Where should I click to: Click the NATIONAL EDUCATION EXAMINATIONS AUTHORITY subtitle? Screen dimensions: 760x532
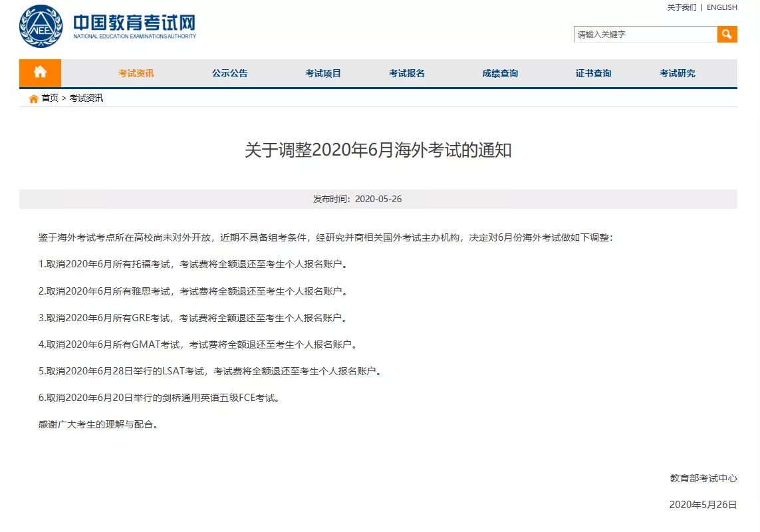click(135, 37)
